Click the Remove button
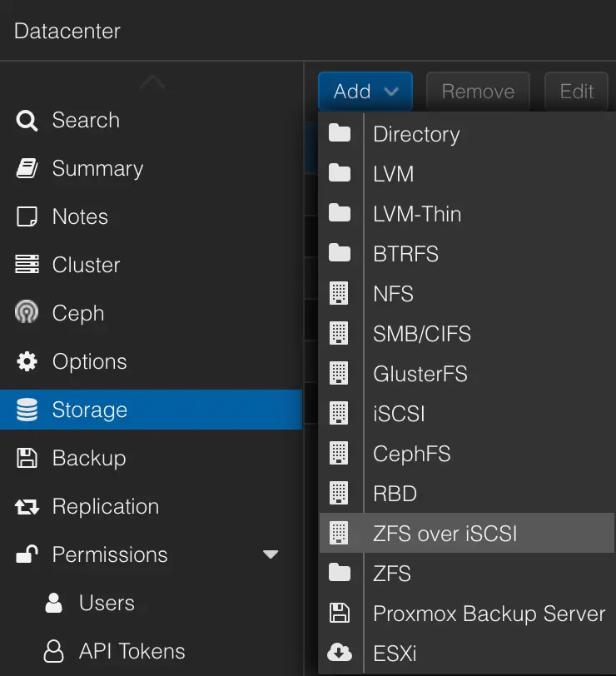 point(478,92)
